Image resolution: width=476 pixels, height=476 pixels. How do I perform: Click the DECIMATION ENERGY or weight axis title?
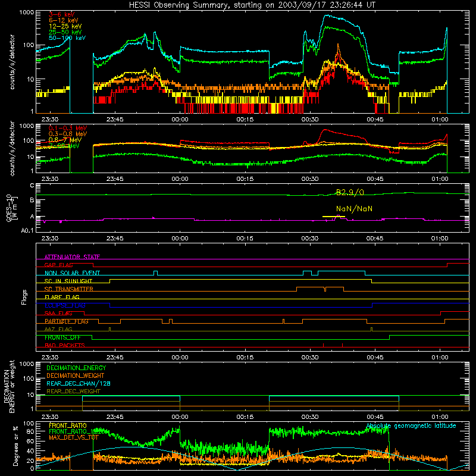click(9, 386)
